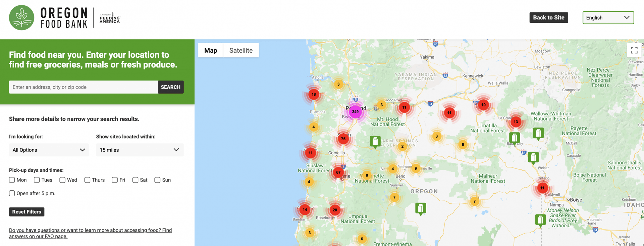Click the green pin at Baker City
This screenshot has width=644, height=246.
(515, 138)
